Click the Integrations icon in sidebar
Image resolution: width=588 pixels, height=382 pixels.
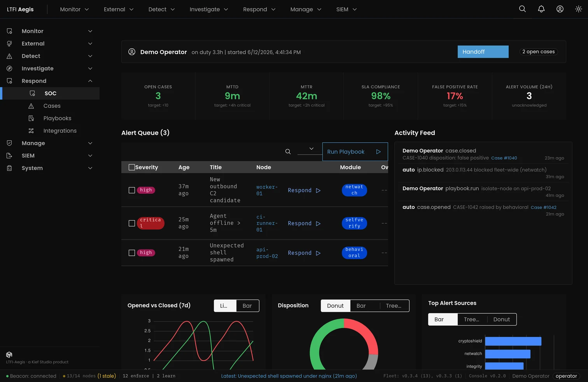31,131
